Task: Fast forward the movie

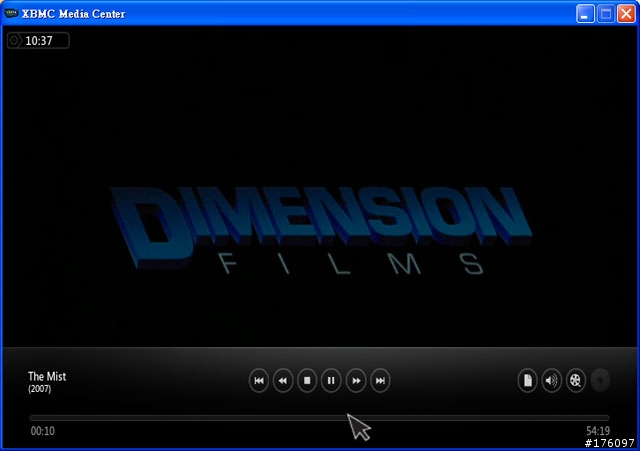Action: [356, 380]
